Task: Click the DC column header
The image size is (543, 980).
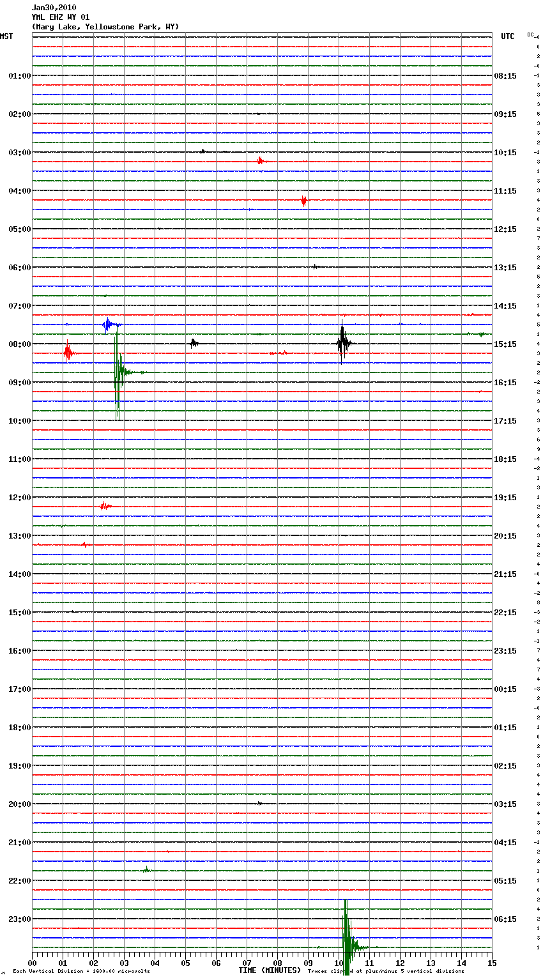Action: (531, 34)
